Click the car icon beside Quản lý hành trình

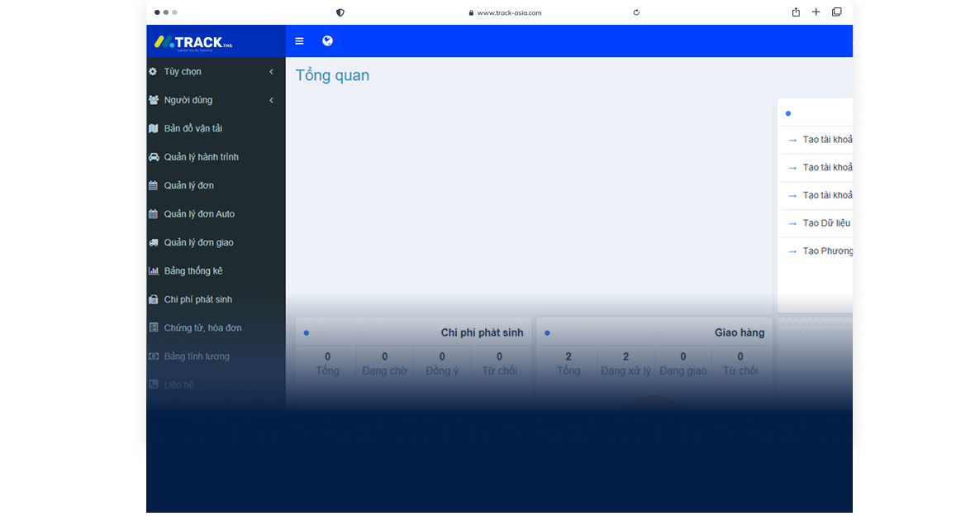(153, 157)
